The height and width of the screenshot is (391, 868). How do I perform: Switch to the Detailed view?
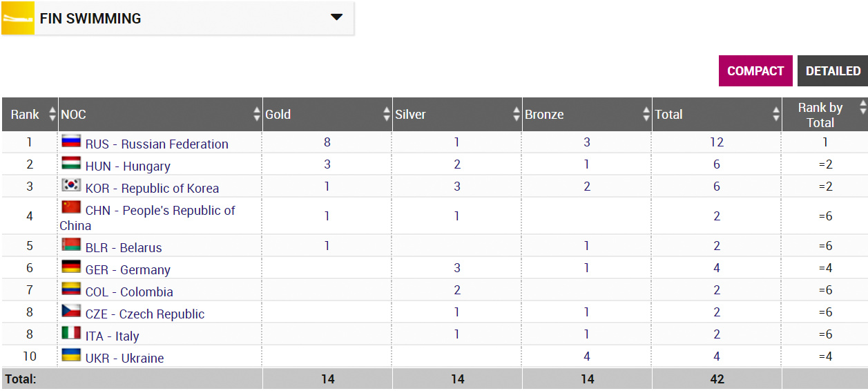pos(832,71)
